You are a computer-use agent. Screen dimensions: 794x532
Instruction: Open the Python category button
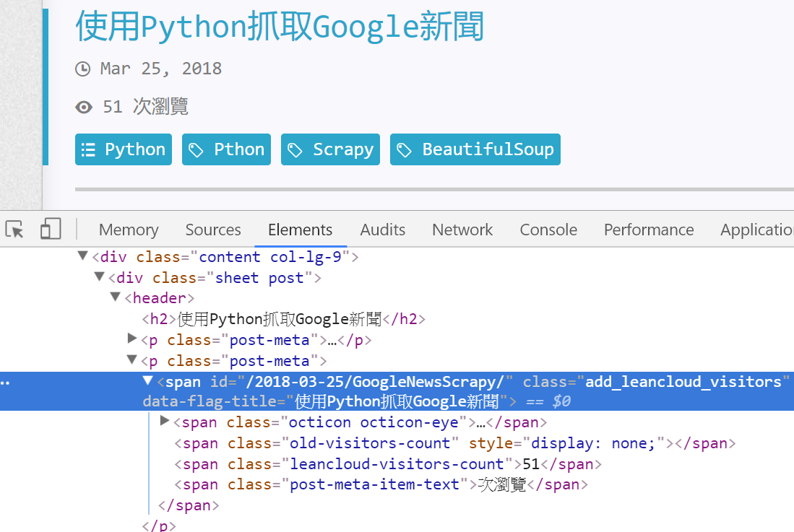[124, 149]
